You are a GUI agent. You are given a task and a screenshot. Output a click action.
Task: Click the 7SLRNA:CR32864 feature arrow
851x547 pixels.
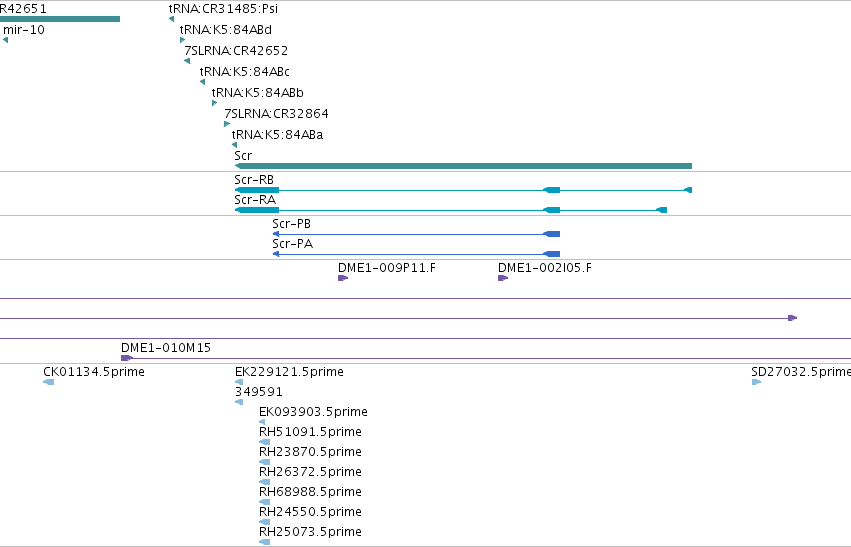point(227,124)
